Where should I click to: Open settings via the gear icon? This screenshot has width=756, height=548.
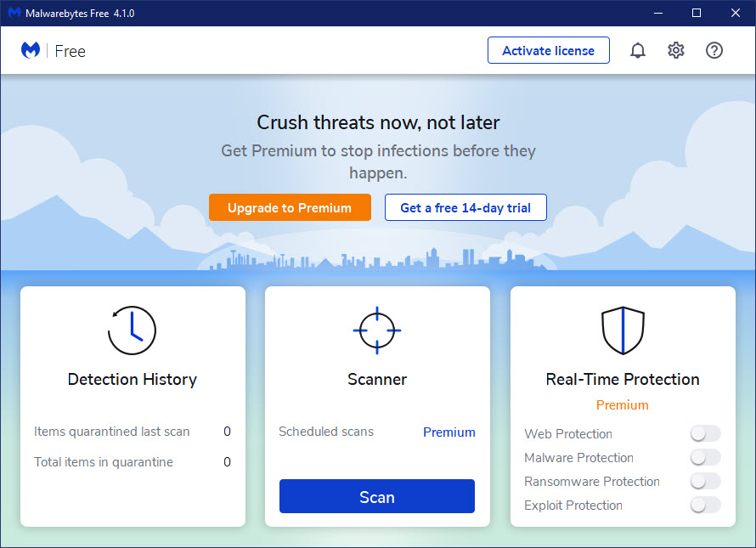coord(676,51)
